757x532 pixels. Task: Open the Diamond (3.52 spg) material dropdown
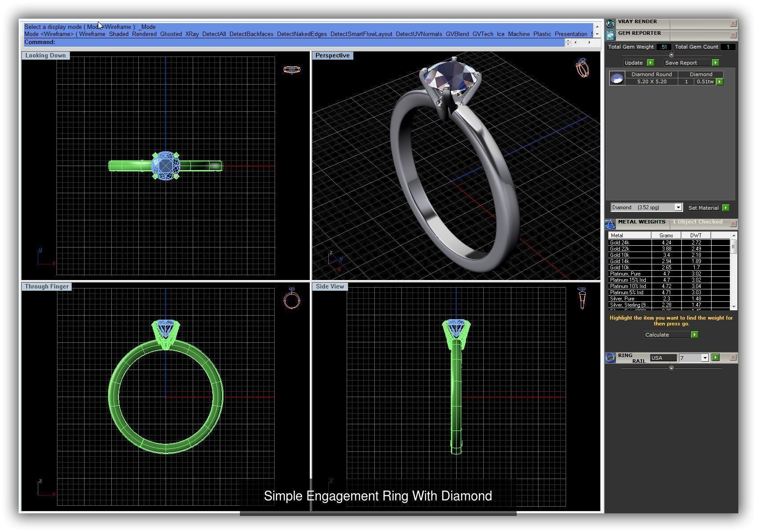(678, 207)
